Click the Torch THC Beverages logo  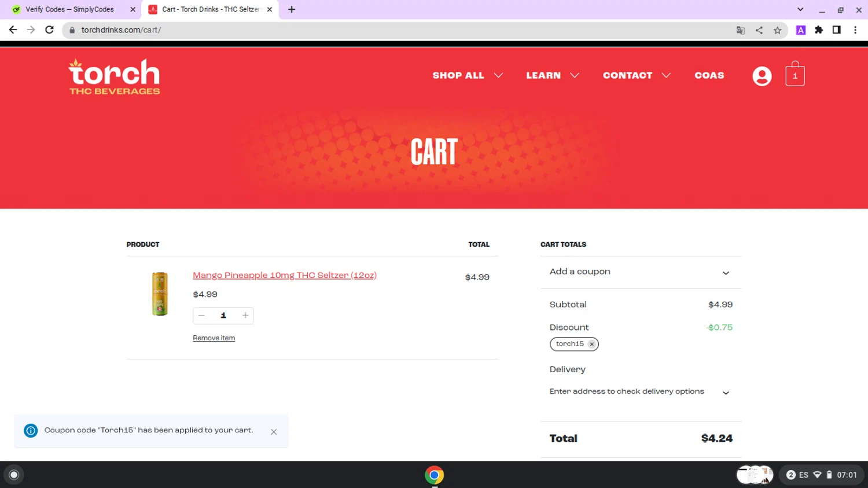coord(114,76)
